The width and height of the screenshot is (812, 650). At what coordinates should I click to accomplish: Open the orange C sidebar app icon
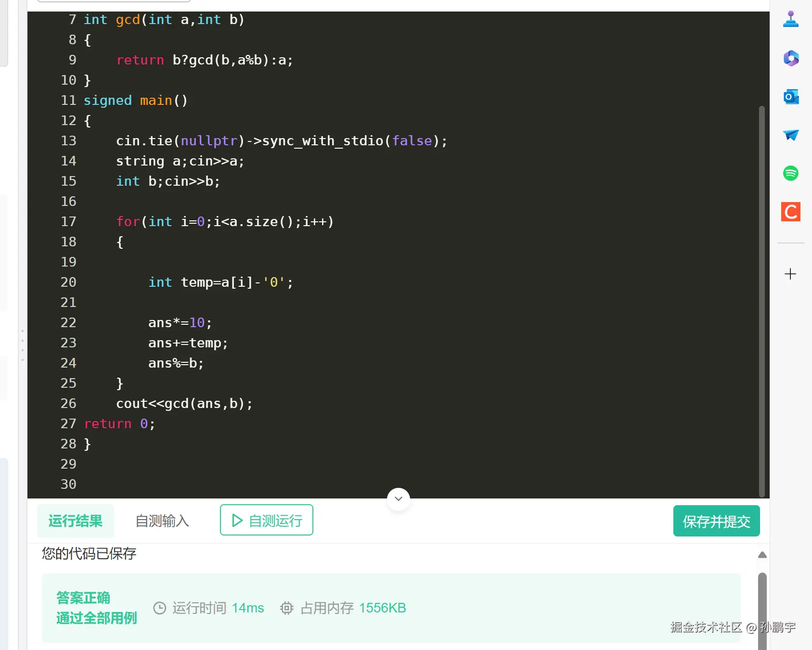pos(790,212)
